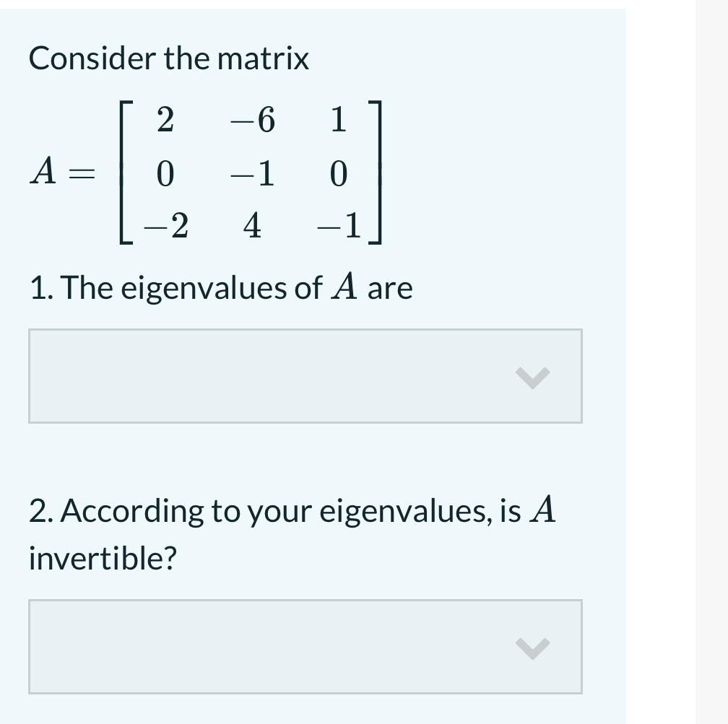Screen dimensions: 728x724
Task: Click the question 1 eigenvalues prompt text
Action: (220, 287)
